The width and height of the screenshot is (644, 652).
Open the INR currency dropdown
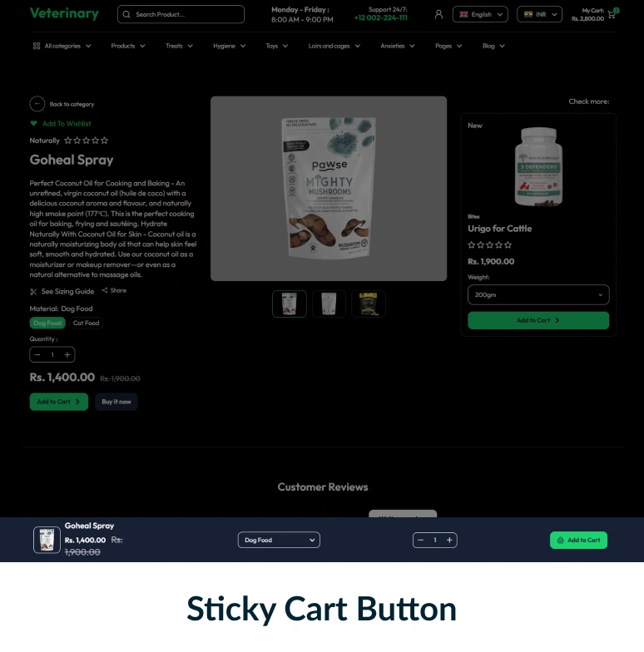click(539, 15)
